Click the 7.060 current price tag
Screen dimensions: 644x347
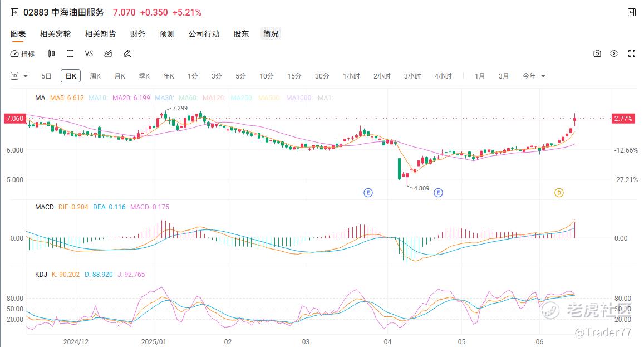15,119
